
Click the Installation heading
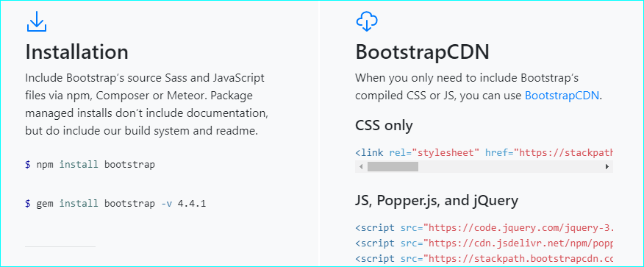[x=76, y=52]
